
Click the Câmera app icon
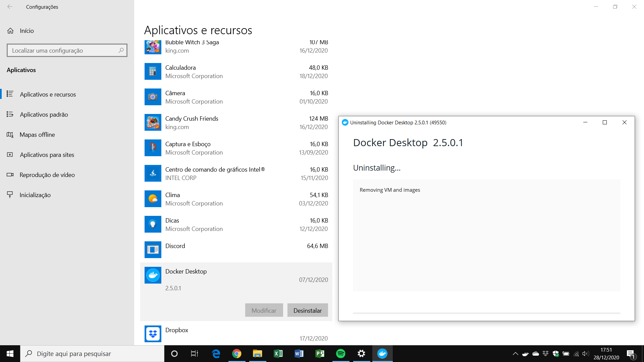tap(153, 97)
